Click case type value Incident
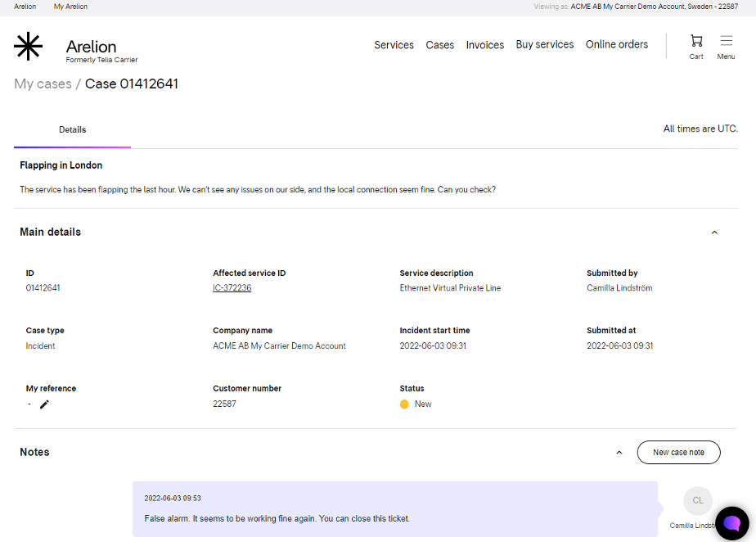 tap(41, 346)
